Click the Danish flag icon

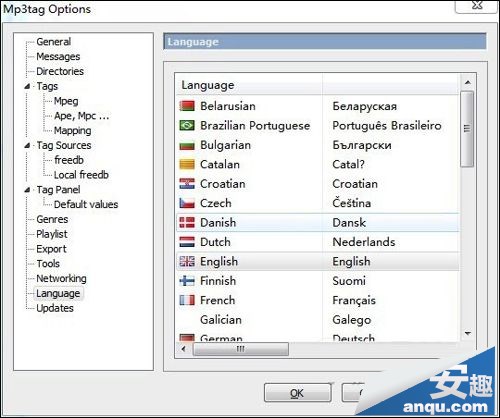tap(187, 223)
